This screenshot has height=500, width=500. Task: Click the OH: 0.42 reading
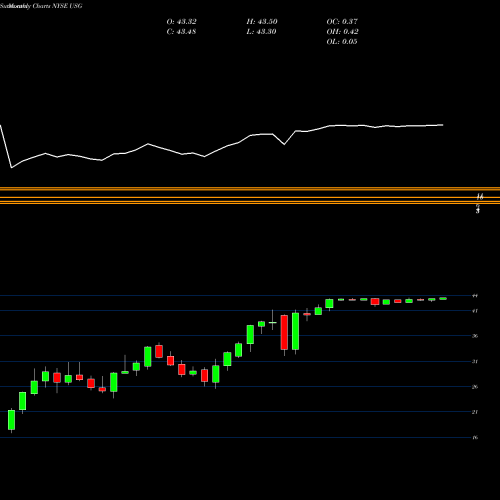[x=342, y=32]
